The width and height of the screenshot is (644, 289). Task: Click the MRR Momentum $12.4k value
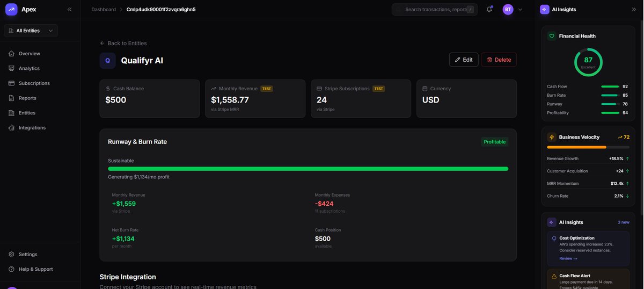(x=617, y=184)
